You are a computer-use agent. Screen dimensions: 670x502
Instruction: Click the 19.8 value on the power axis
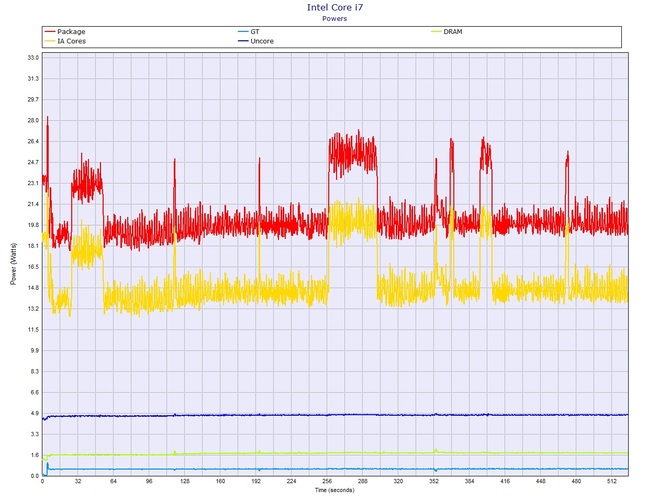click(33, 225)
